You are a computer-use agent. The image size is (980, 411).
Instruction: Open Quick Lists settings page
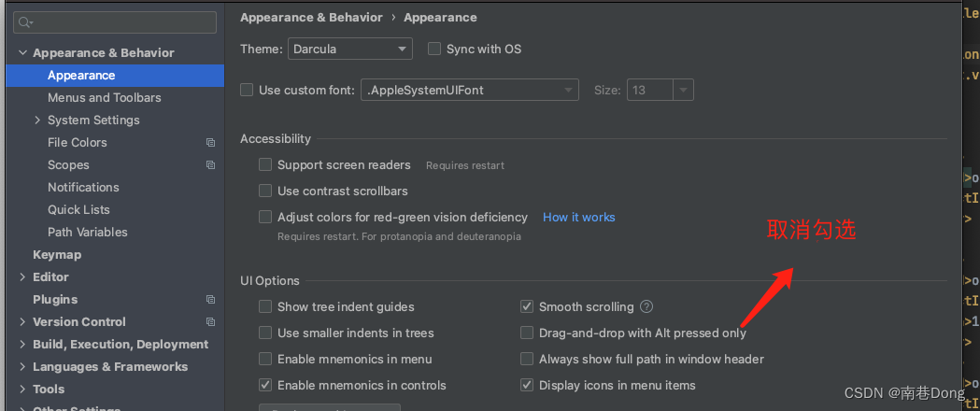pos(78,210)
